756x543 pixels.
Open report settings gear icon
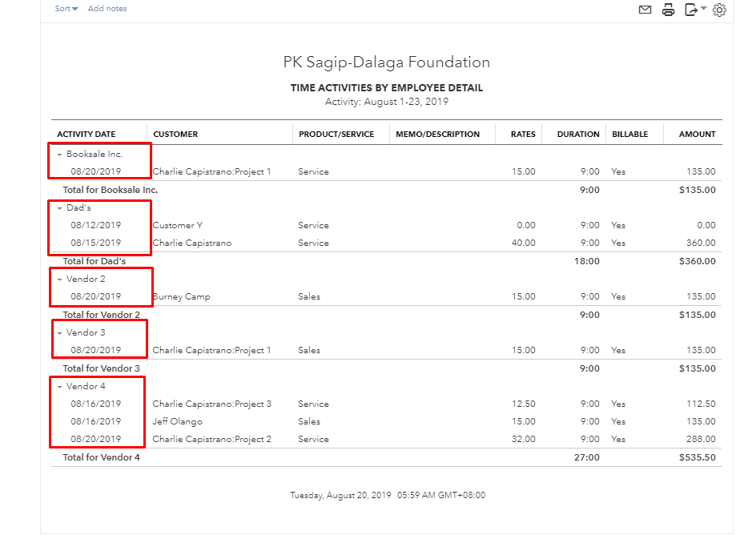(x=719, y=10)
